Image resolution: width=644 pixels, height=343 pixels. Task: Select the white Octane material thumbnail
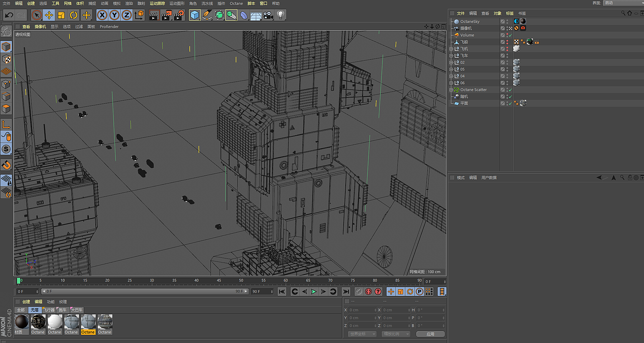point(55,321)
